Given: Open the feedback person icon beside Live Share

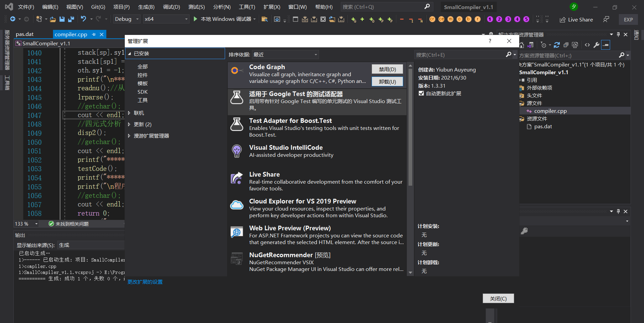Looking at the screenshot, I should [x=606, y=19].
